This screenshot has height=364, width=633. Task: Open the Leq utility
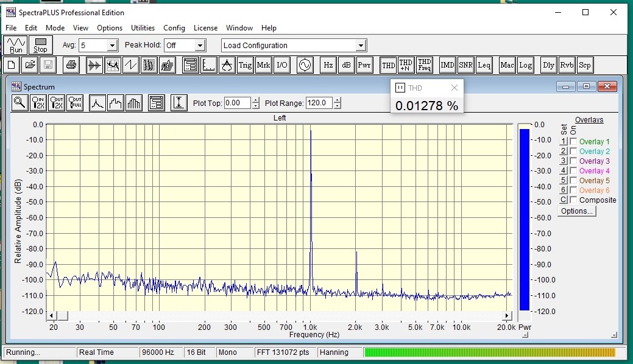click(x=484, y=65)
